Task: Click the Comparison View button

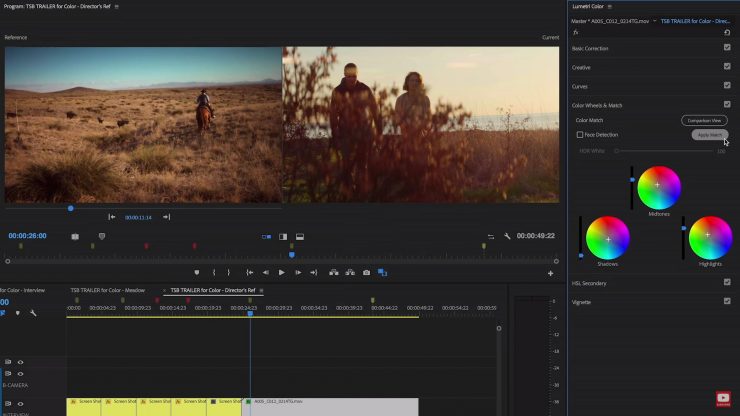Action: click(704, 120)
